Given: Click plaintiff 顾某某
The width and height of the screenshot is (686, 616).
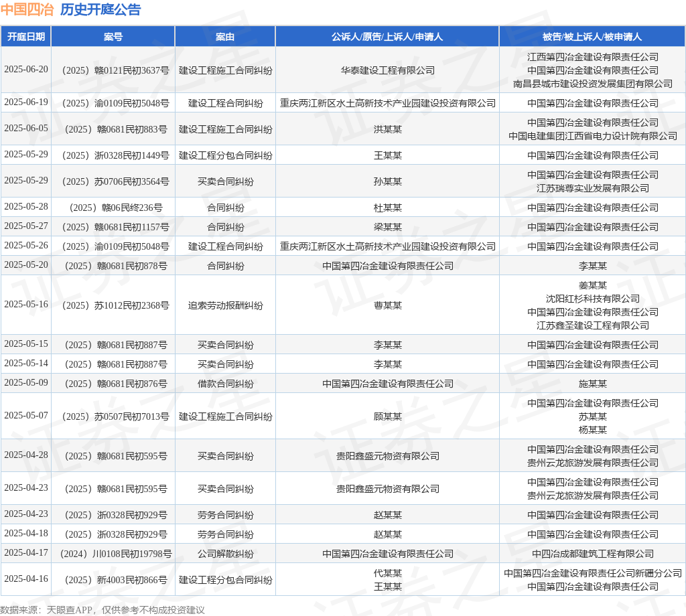Looking at the screenshot, I should coord(388,416).
